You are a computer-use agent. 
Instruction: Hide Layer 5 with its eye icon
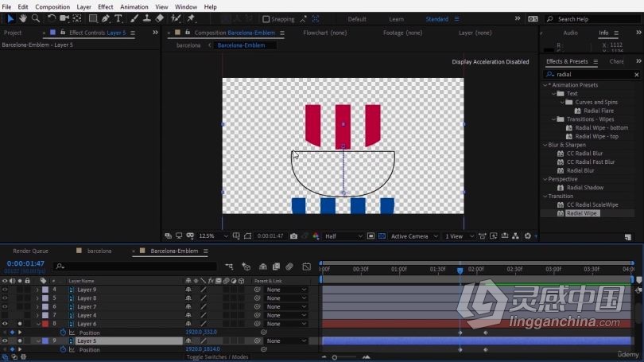pyautogui.click(x=5, y=341)
